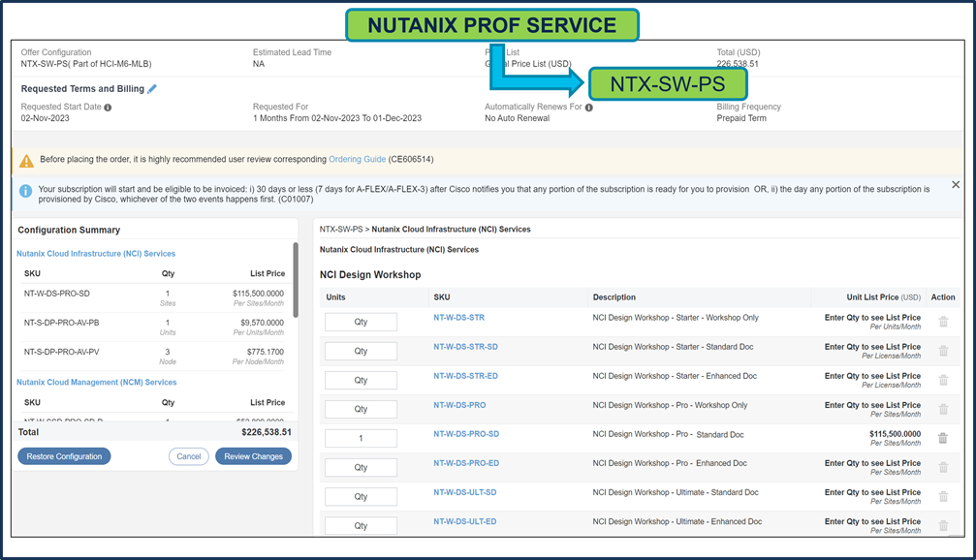Click description 'NCI Design Workshop - Ultimate - Standard Doc'
Viewport: 976px width, 560px height.
[676, 492]
